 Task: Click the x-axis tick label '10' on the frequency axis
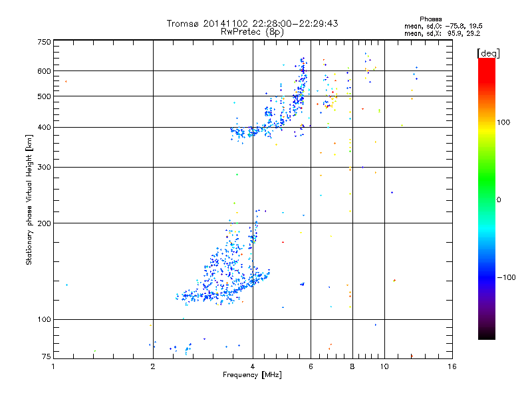pos(384,366)
